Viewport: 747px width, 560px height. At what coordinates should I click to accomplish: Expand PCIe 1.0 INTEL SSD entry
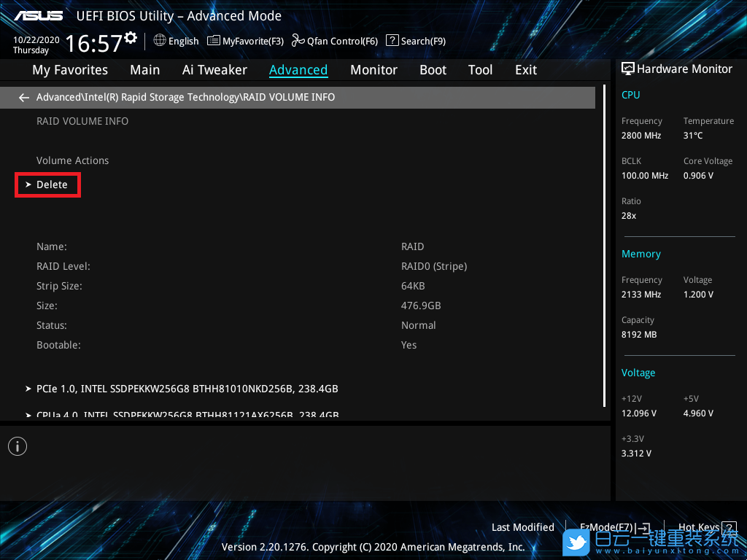click(186, 389)
